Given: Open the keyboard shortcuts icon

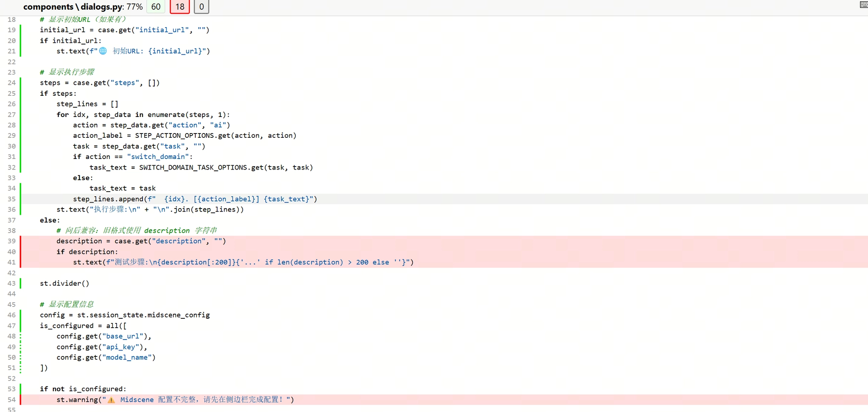Looking at the screenshot, I should tap(863, 5).
